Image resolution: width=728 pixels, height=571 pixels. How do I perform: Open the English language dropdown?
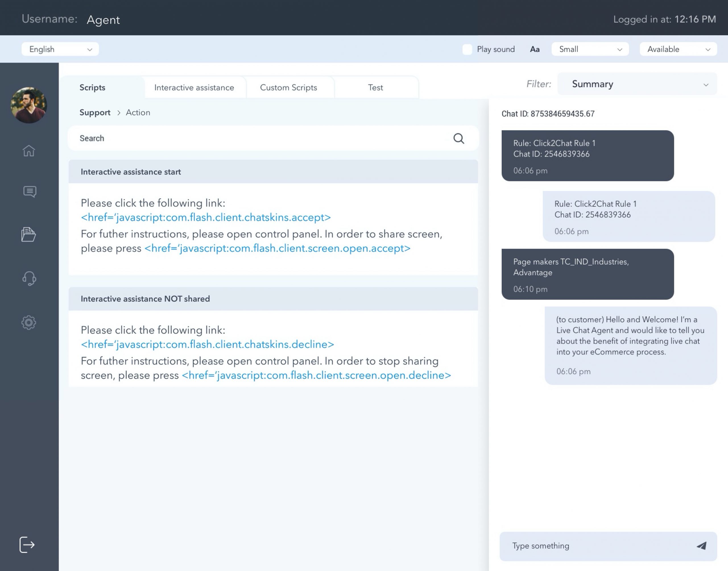[x=60, y=49]
